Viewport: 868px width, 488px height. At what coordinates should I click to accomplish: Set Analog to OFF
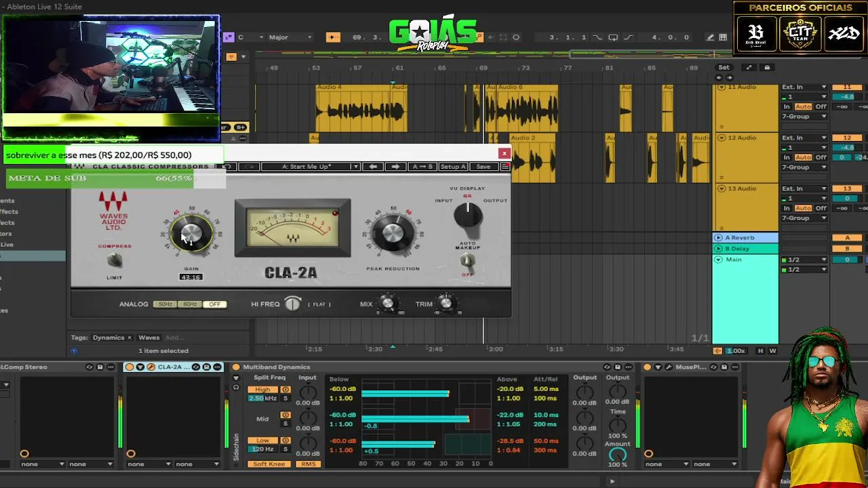214,304
